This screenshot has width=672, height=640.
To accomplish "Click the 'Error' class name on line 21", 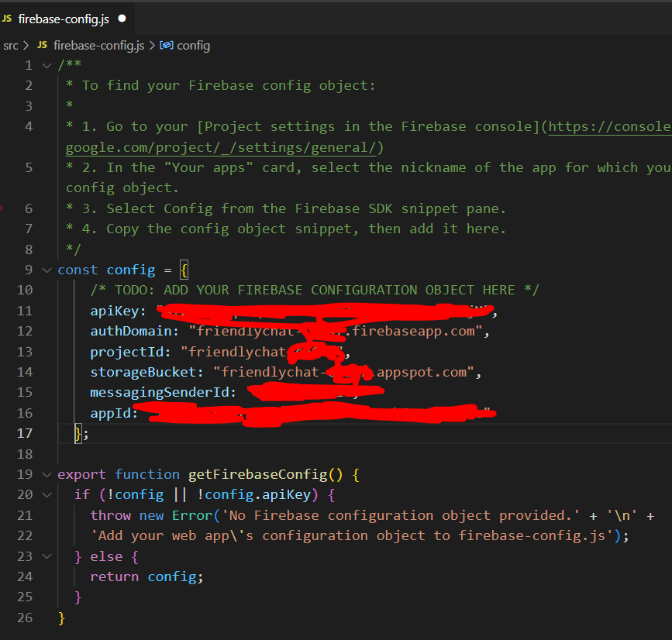I will (x=192, y=515).
